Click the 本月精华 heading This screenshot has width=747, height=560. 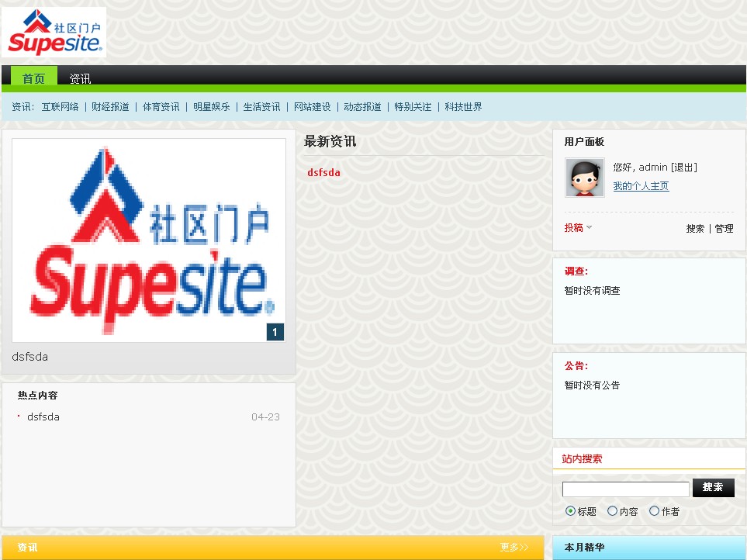(585, 548)
